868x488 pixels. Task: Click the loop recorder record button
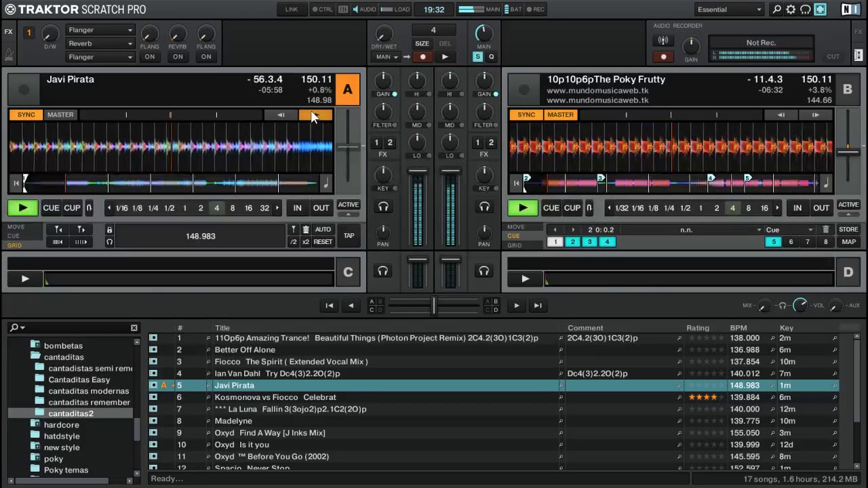tap(422, 57)
